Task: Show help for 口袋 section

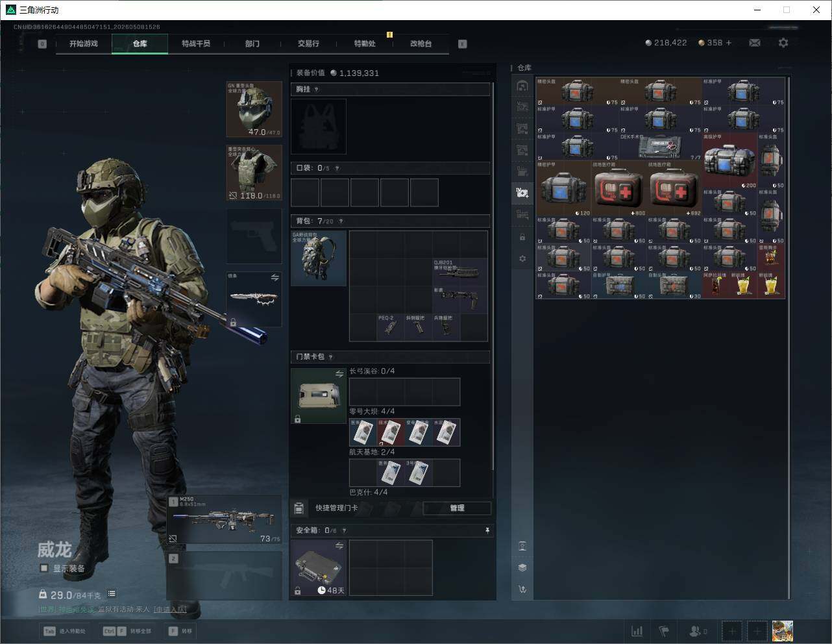Action: [337, 168]
